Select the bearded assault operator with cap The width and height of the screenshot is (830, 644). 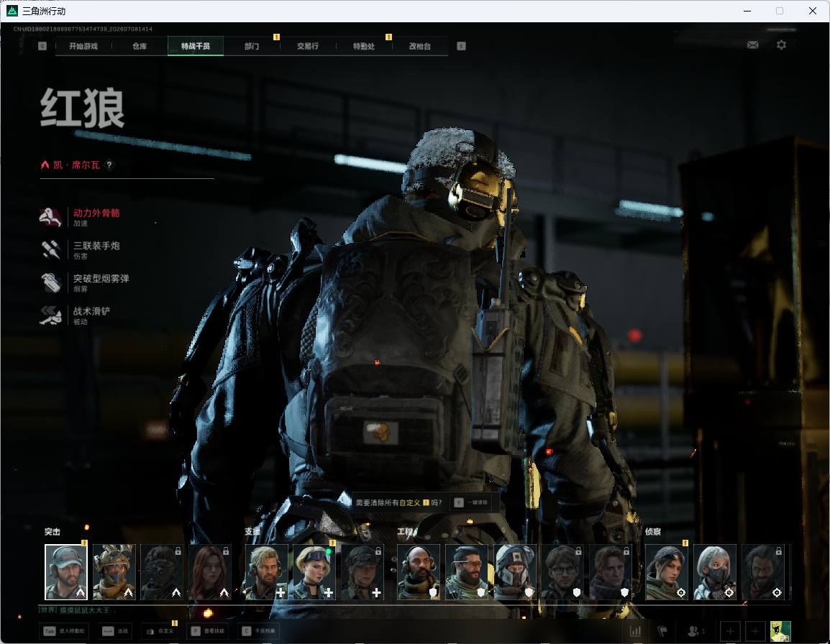(66, 572)
